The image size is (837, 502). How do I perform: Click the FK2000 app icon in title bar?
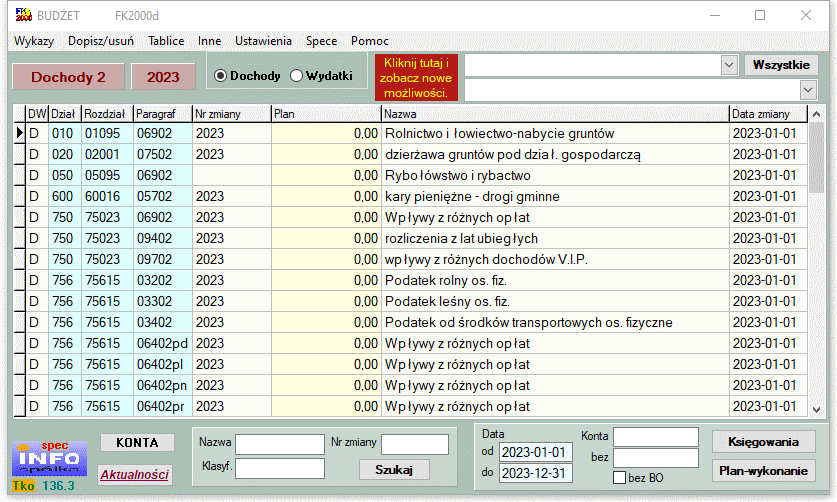click(x=23, y=15)
